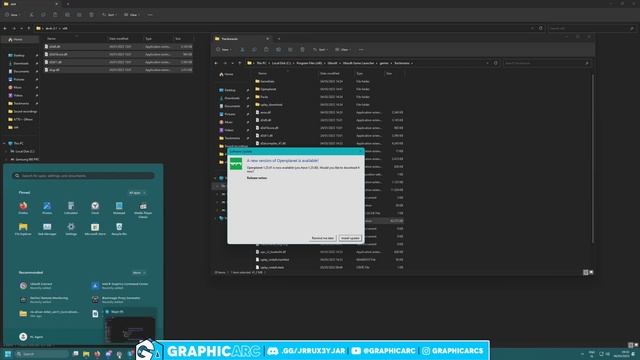
Task: Open See more ellipsis in Trackmania toolbar
Action: tap(361, 49)
